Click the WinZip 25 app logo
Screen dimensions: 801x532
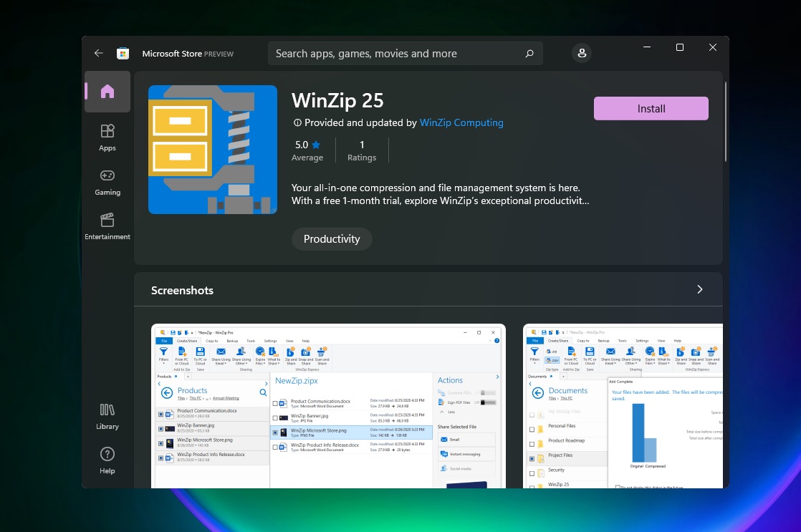[x=213, y=150]
